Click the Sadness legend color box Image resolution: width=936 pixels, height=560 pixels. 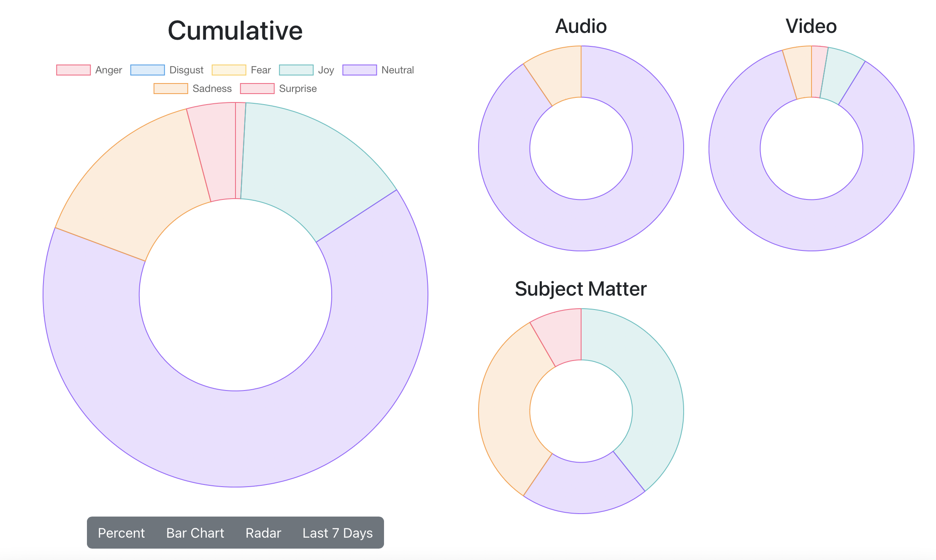(170, 89)
